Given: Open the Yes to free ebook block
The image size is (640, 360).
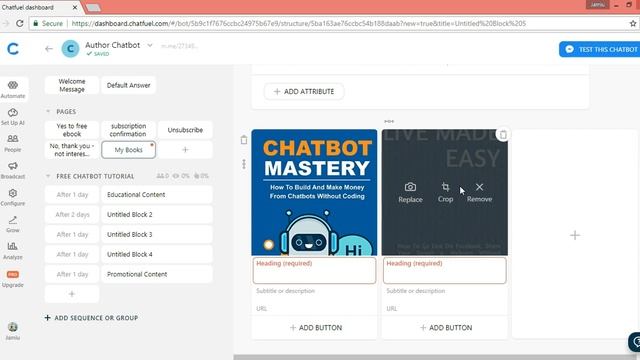Looking at the screenshot, I should pos(72,130).
